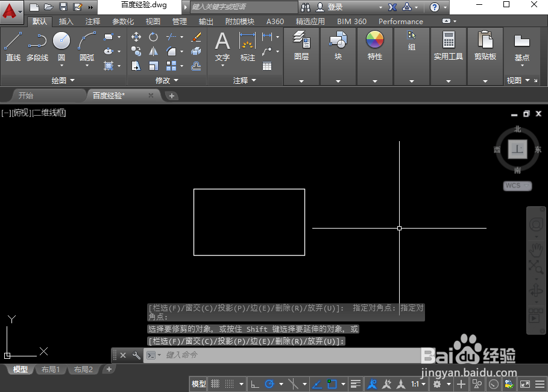Open the trim/extend dropdown arrow
548x392 pixels.
pyautogui.click(x=181, y=37)
